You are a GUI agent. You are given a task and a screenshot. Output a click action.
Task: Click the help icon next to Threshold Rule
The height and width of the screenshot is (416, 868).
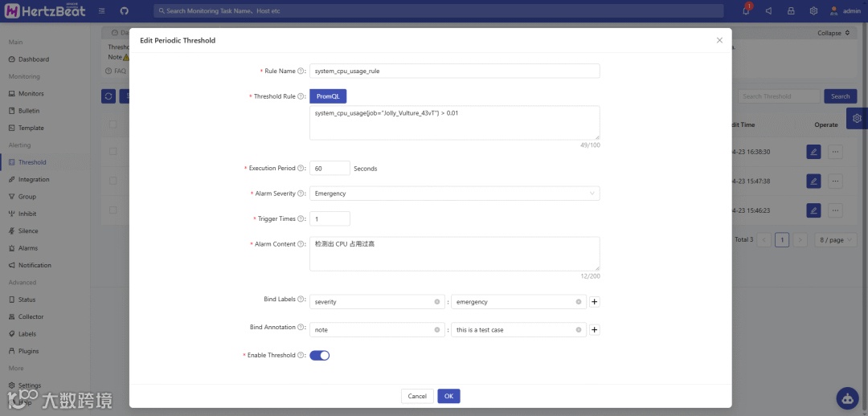pyautogui.click(x=301, y=96)
